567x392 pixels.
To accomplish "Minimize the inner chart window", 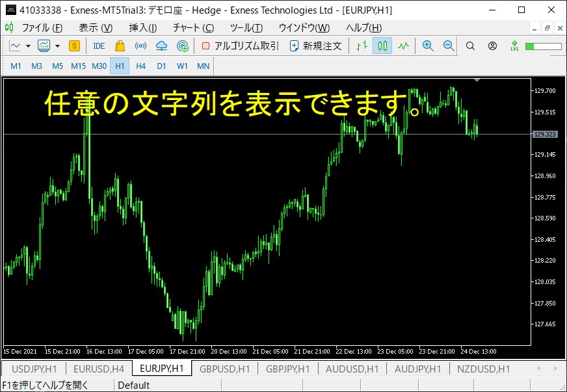I will click(x=535, y=28).
